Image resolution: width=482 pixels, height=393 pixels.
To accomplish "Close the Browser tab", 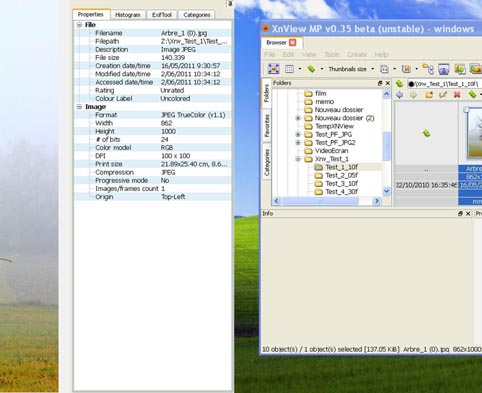I will (293, 42).
